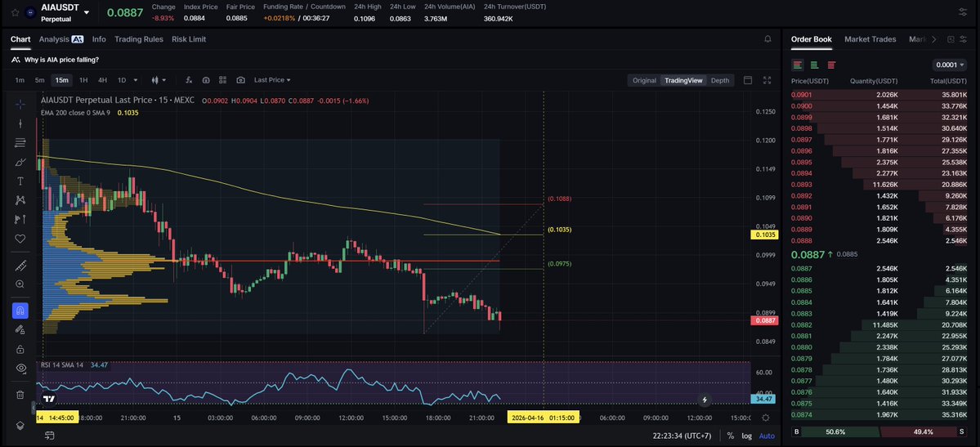Toggle stay in drawing mode pencil-lock

click(x=20, y=330)
